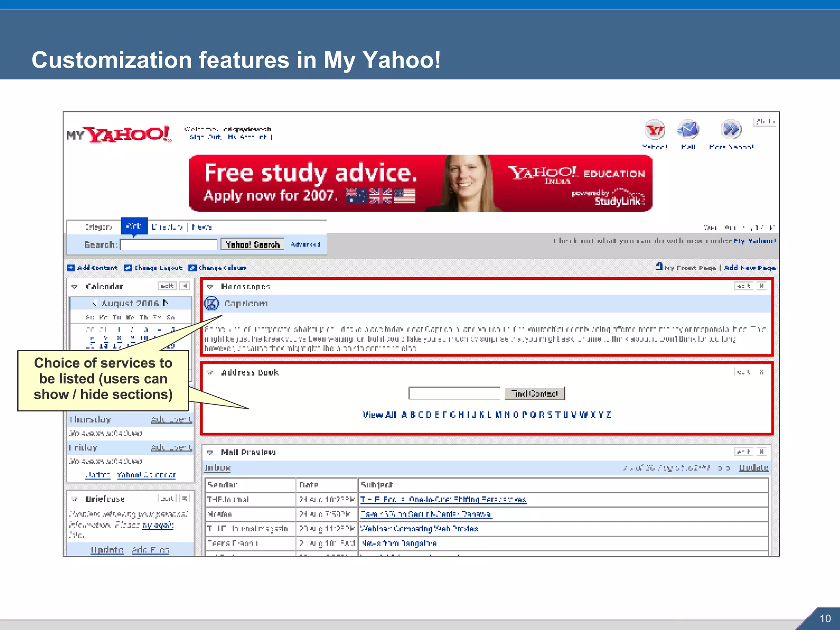Open the Yahoo! home icon

coord(655,130)
